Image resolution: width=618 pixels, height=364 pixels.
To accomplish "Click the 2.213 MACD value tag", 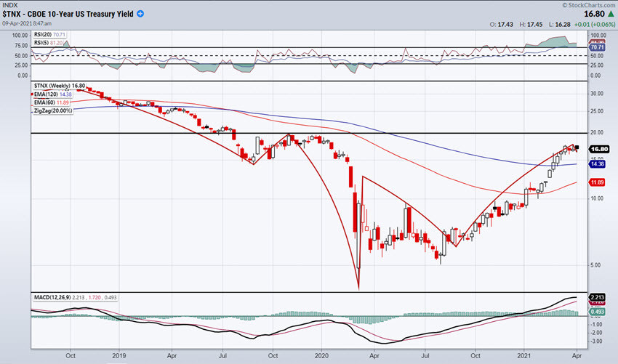I will pos(597,297).
